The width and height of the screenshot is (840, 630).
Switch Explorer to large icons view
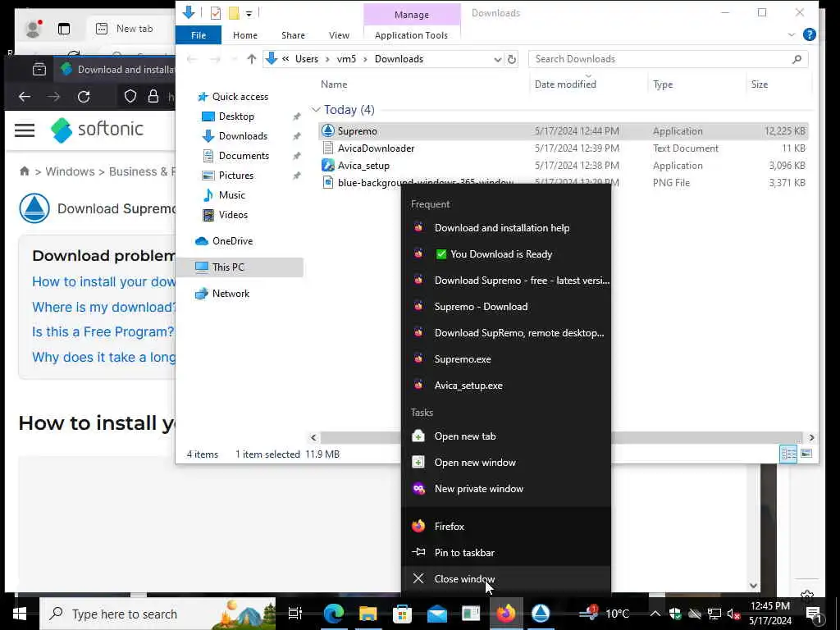click(x=806, y=454)
